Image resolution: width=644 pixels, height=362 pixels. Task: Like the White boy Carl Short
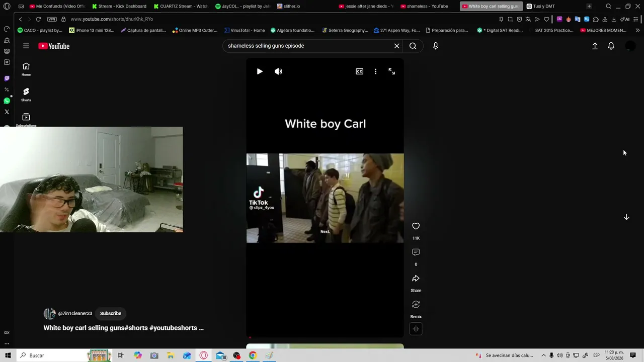pyautogui.click(x=416, y=226)
